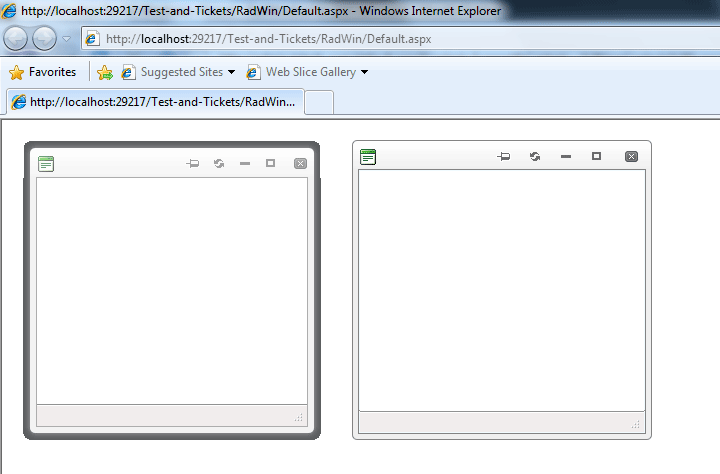Open the Suggested Sites link
This screenshot has width=720, height=474.
coord(173,72)
